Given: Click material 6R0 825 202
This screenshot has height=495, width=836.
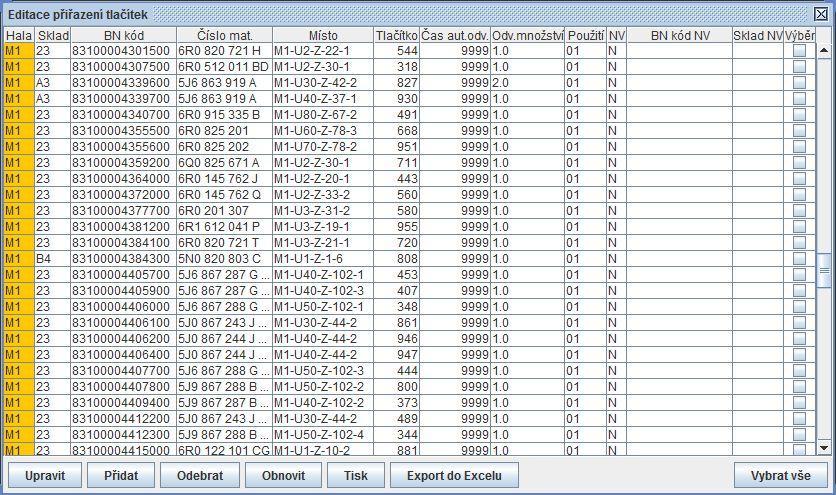Looking at the screenshot, I should (x=224, y=147).
